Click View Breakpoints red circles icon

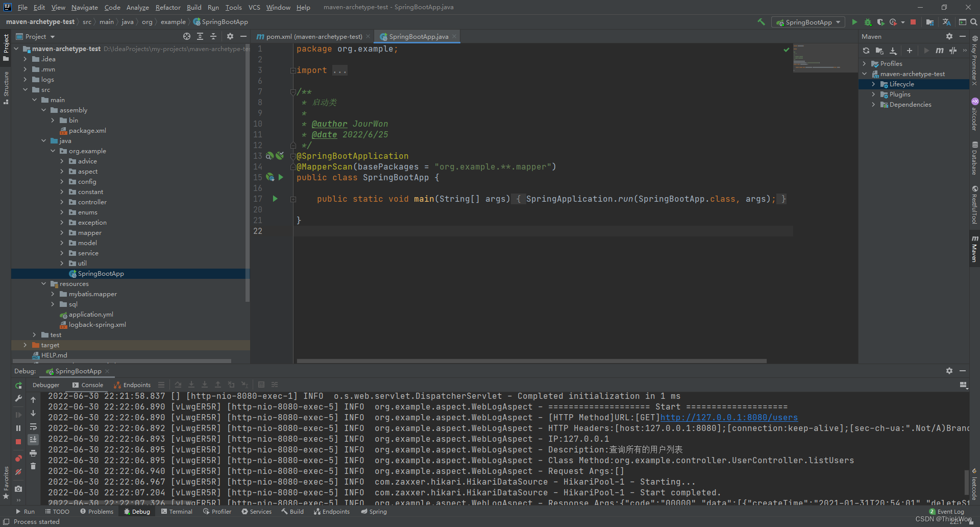tap(18, 459)
